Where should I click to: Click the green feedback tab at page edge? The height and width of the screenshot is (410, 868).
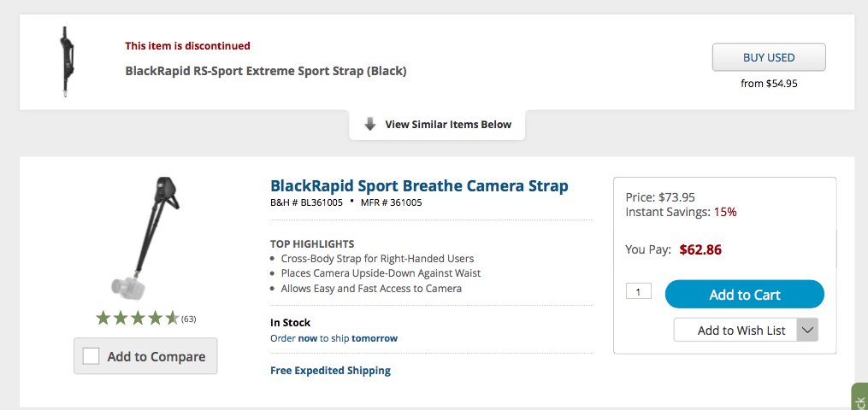(x=859, y=397)
